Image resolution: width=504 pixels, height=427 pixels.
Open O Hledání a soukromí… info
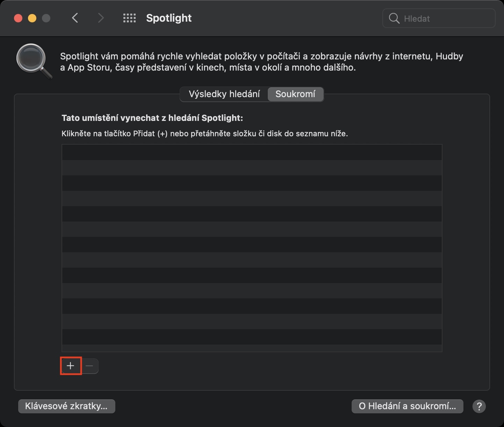point(407,406)
